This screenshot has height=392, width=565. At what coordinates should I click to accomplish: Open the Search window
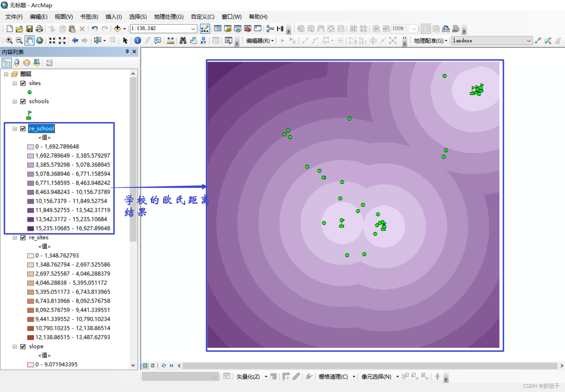pyautogui.click(x=238, y=28)
